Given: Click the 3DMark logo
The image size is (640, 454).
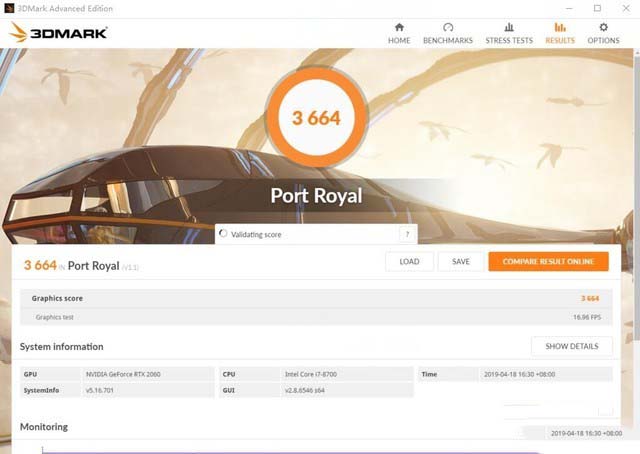Looking at the screenshot, I should [58, 32].
